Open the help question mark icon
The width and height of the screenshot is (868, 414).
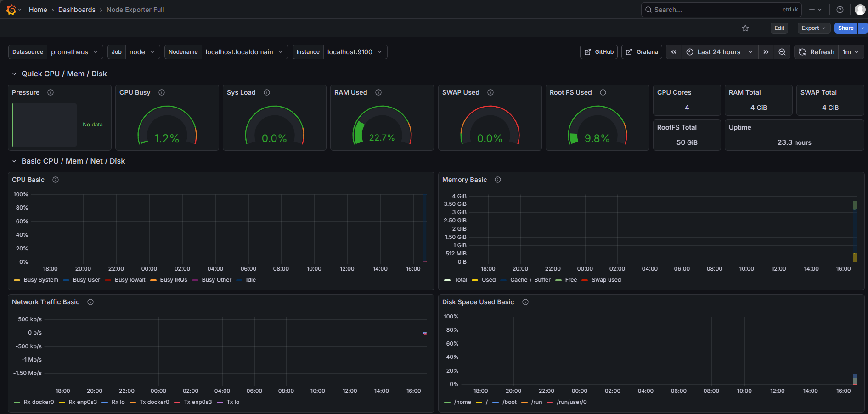(840, 10)
